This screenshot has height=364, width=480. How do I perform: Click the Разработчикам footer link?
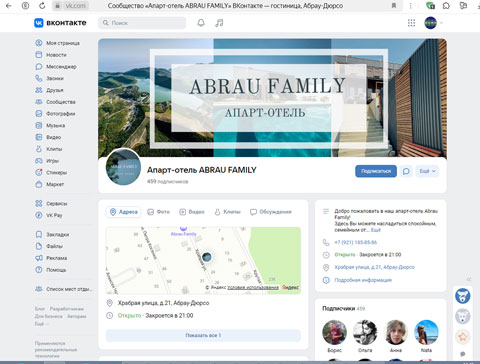point(67,309)
